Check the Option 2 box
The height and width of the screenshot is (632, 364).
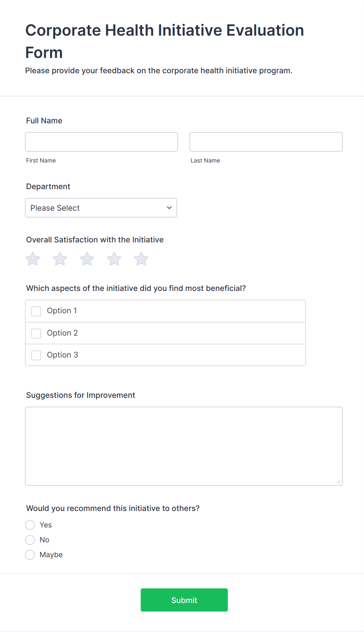[36, 333]
